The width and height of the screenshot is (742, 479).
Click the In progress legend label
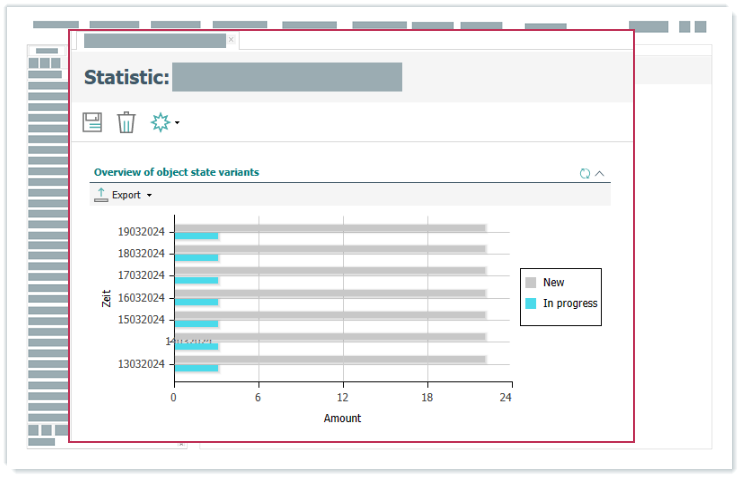point(570,303)
